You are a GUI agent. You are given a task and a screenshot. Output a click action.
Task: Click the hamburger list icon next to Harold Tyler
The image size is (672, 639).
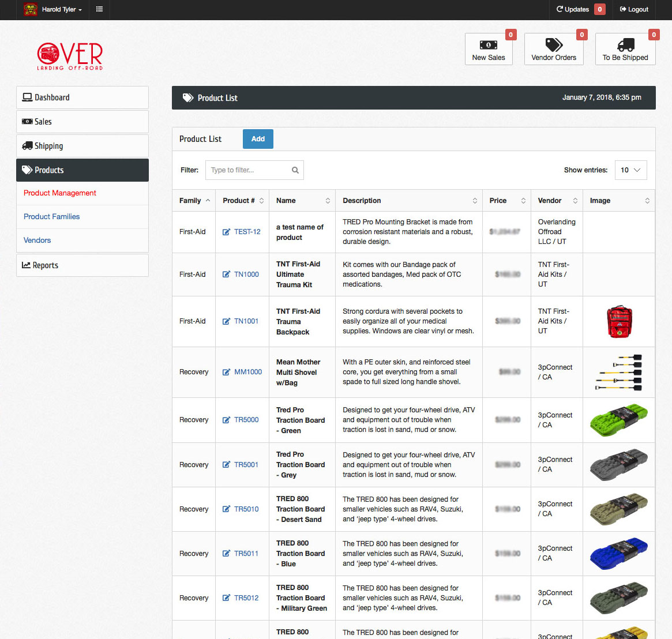[99, 9]
